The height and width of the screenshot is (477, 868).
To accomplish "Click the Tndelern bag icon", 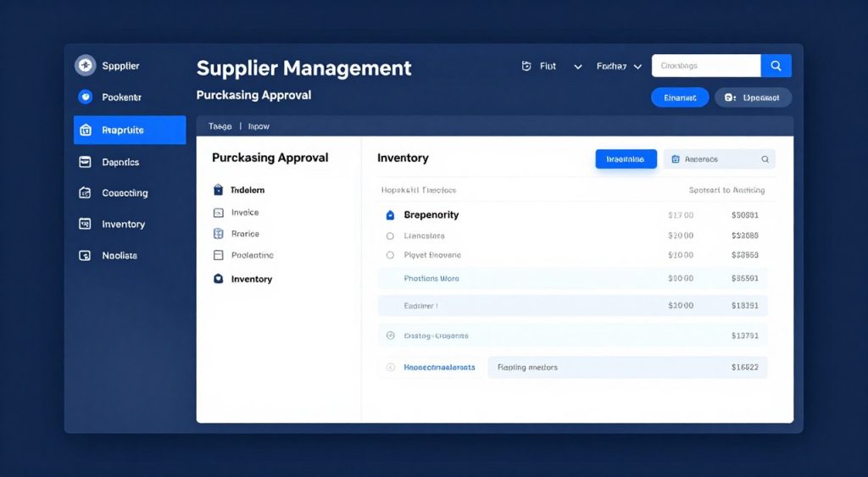I will 218,190.
